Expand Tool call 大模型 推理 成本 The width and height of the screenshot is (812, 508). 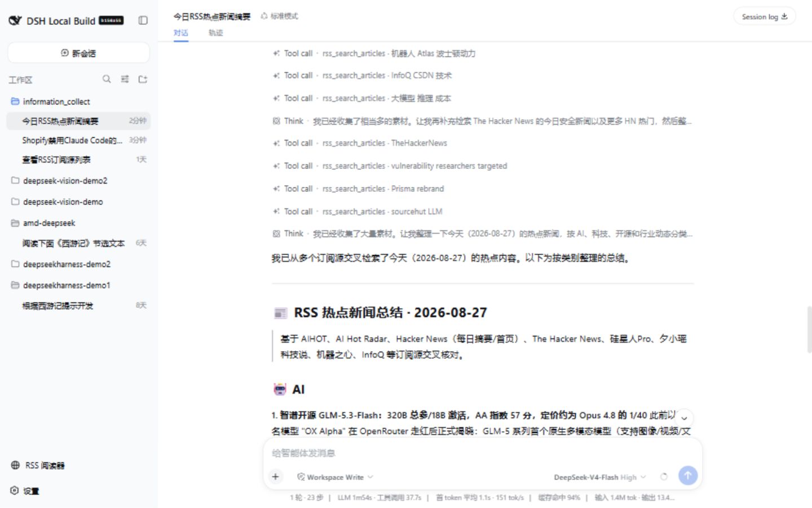pyautogui.click(x=361, y=98)
